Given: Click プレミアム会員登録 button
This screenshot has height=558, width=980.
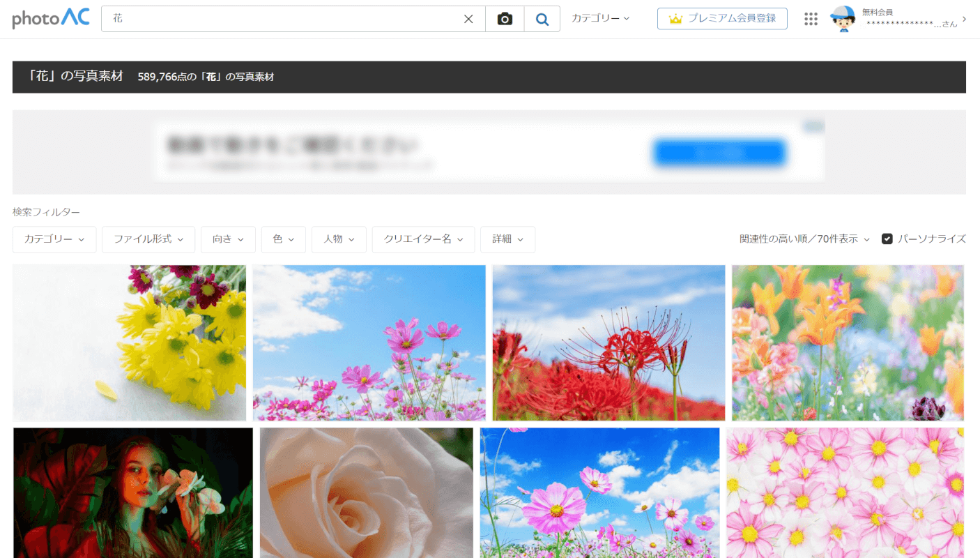Looking at the screenshot, I should [x=722, y=19].
